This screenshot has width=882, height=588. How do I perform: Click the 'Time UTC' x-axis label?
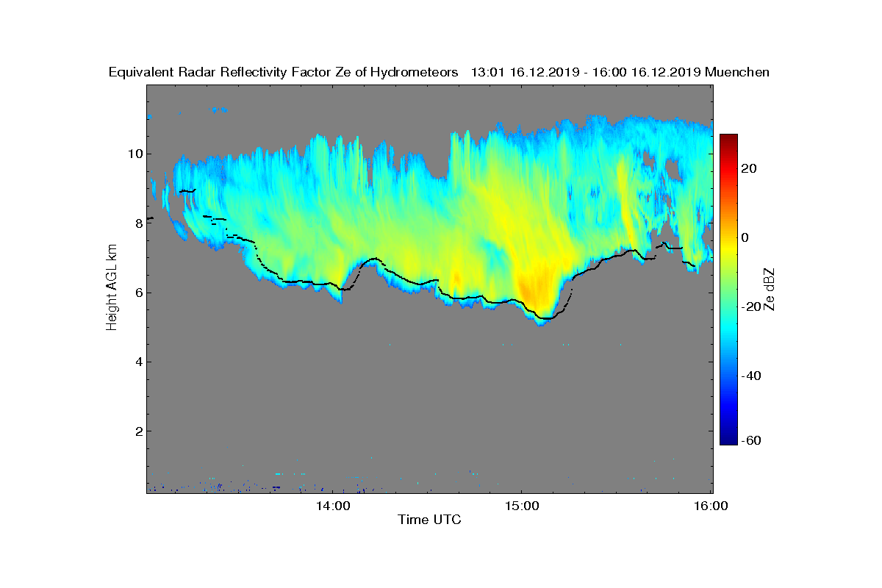coord(430,520)
